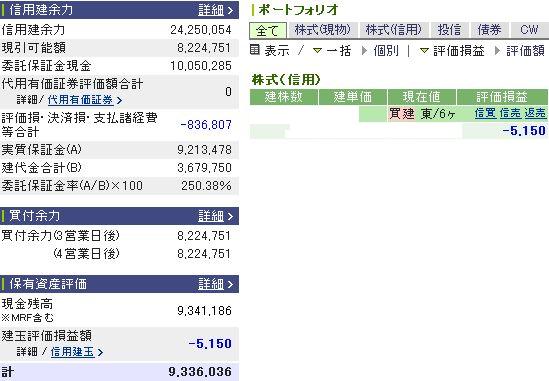Click the 現在値 column header
Image resolution: width=549 pixels, height=381 pixels.
tap(422, 97)
